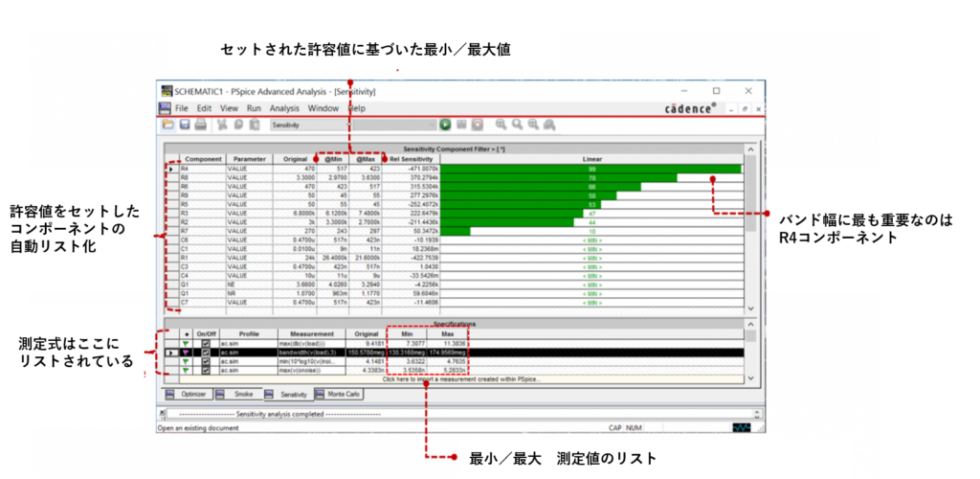The height and width of the screenshot is (479, 980).
Task: Toggle On/Off checkbox for min(10*log10 measurement
Action: pos(205,361)
